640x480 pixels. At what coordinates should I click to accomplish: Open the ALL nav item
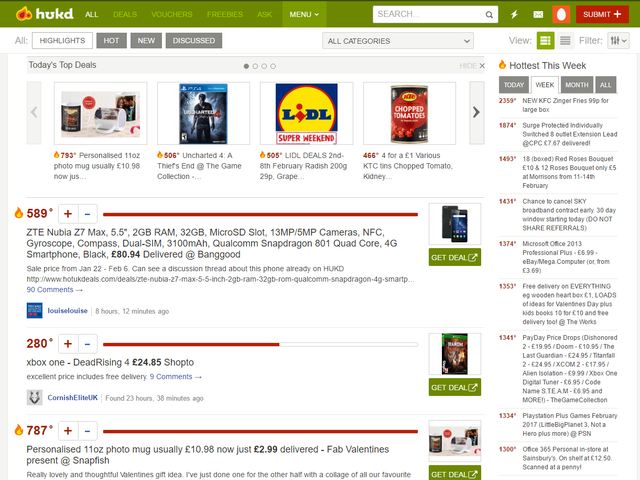pyautogui.click(x=91, y=14)
